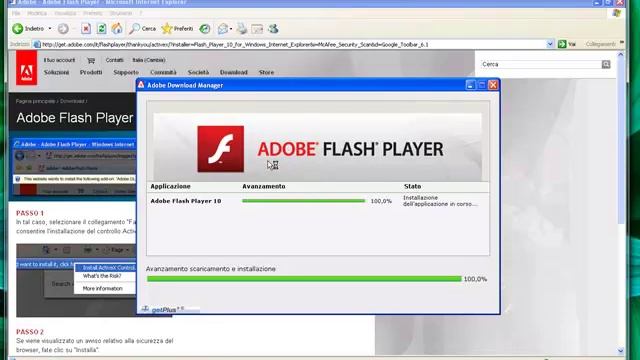Open the Visualizza menu
Screen dimensions: 640x360
point(65,13)
